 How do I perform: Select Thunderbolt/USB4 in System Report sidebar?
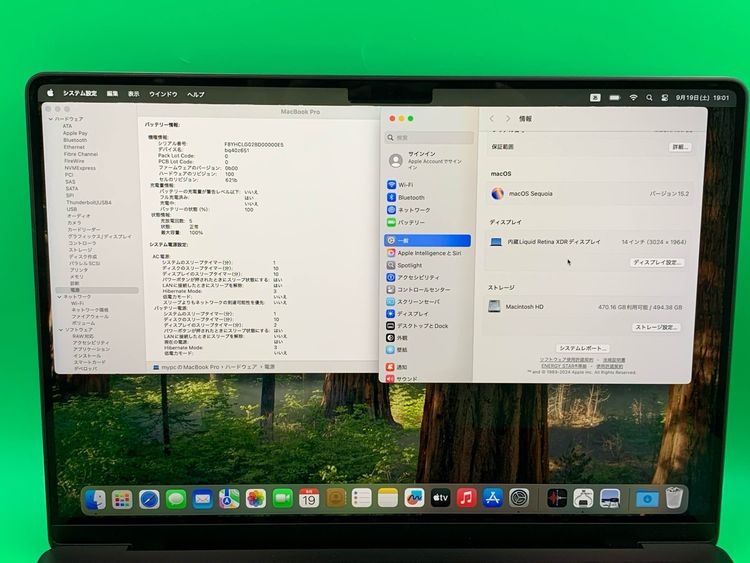point(89,202)
